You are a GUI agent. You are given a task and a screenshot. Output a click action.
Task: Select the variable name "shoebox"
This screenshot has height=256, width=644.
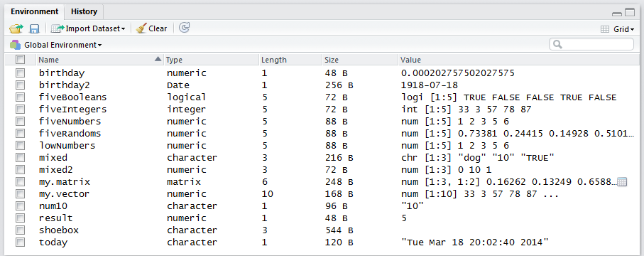click(59, 230)
